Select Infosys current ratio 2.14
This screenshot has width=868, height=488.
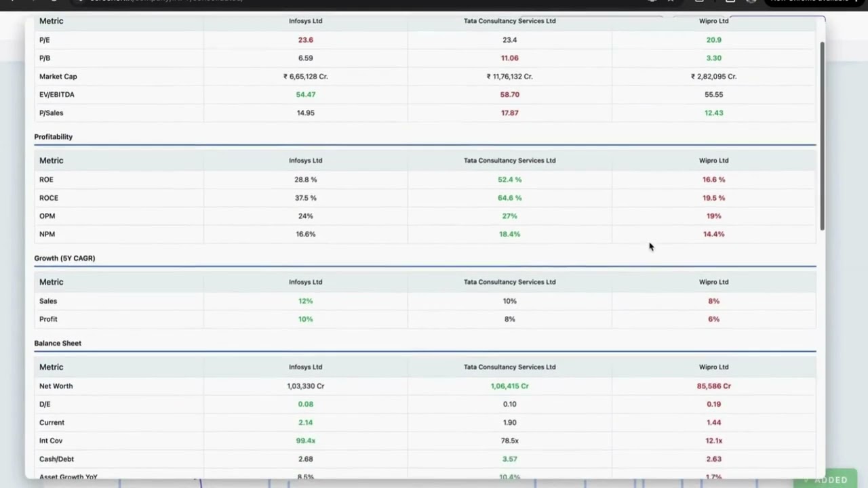[x=306, y=423]
